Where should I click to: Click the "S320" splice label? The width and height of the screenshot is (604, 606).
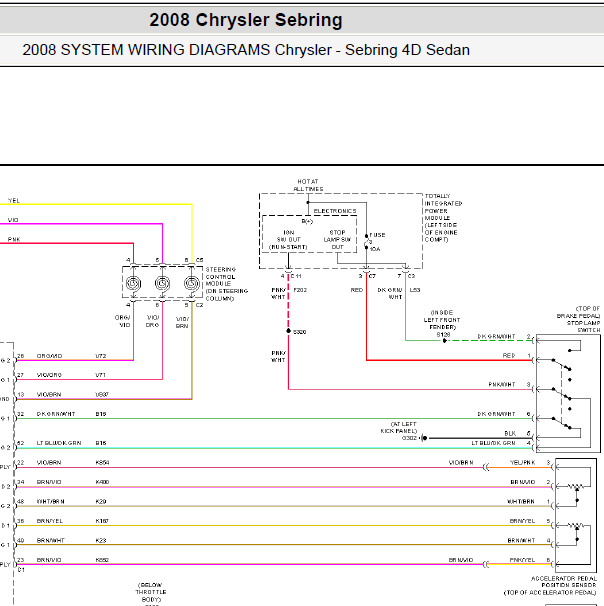point(299,332)
